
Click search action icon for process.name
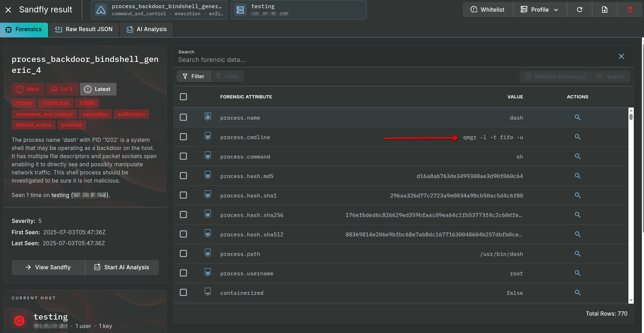(577, 117)
